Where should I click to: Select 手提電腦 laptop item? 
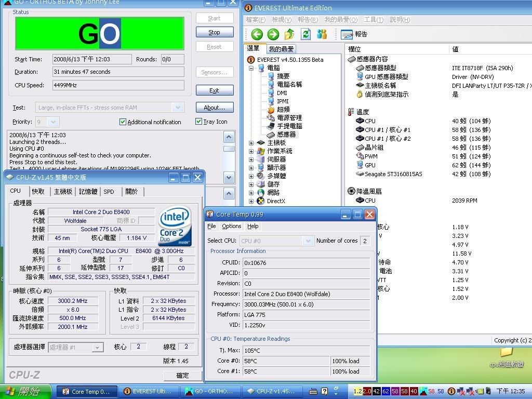point(289,126)
